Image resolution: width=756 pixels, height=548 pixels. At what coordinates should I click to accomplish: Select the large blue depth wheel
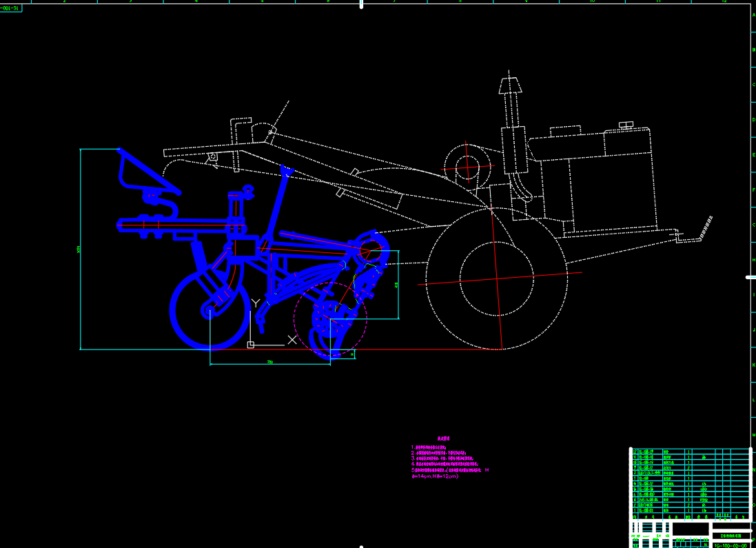coord(210,309)
